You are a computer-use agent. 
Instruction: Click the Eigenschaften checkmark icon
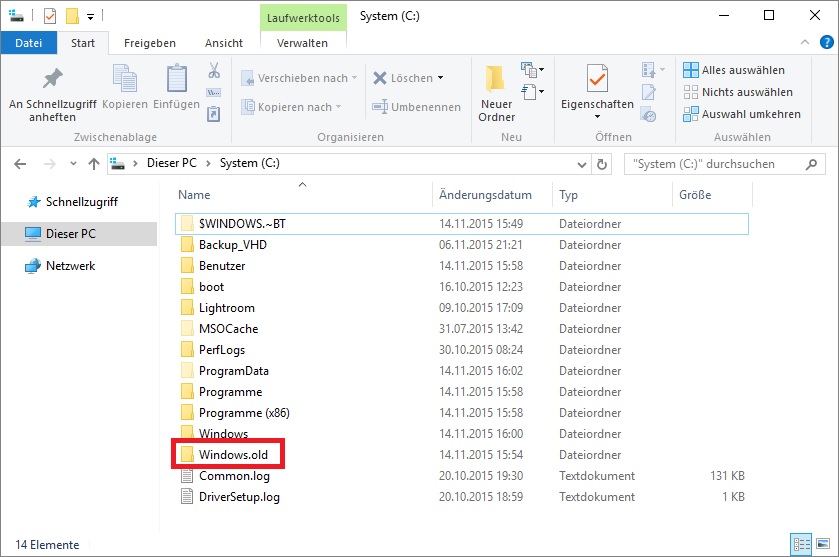point(597,80)
